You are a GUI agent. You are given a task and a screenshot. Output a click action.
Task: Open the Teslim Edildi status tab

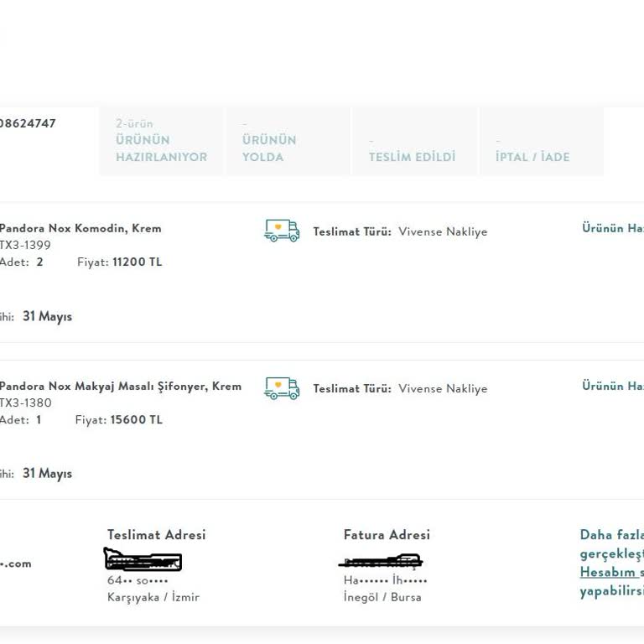pos(415,141)
